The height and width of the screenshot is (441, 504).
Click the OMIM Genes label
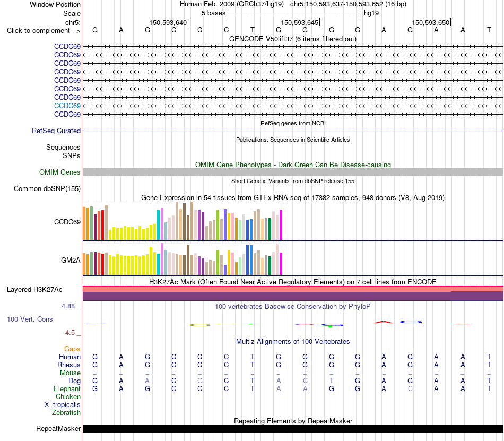coord(60,172)
